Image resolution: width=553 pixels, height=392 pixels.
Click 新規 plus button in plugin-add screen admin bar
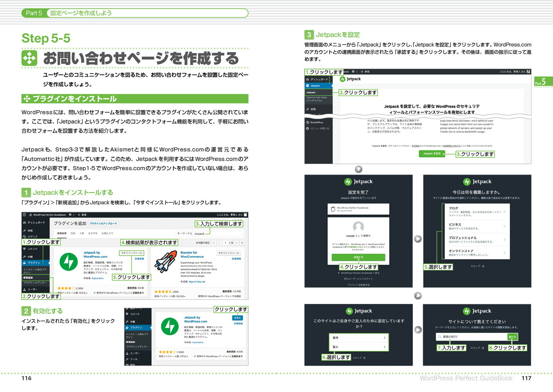tap(82, 215)
